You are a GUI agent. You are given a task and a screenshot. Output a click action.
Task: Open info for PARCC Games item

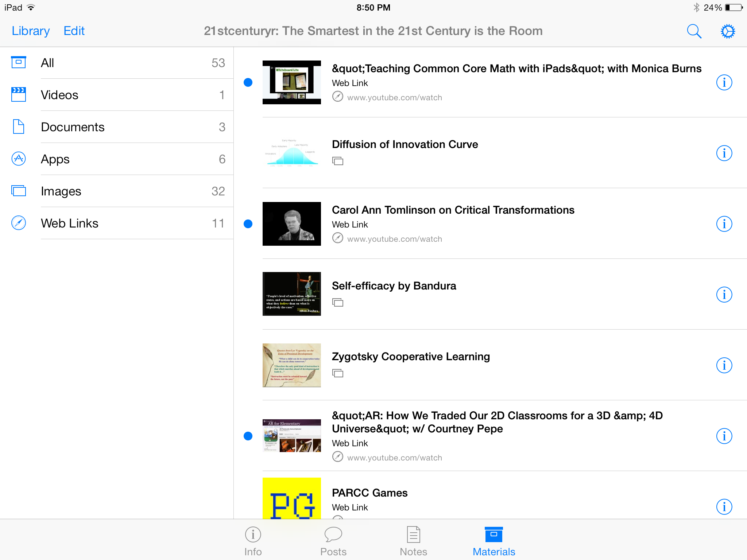(724, 507)
